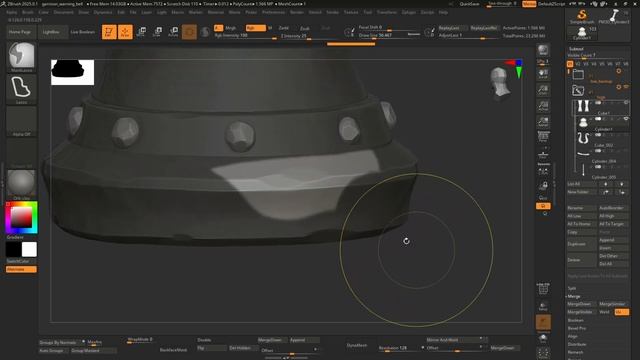Open the Document menu
Screen dimensions: 640x360
point(64,12)
